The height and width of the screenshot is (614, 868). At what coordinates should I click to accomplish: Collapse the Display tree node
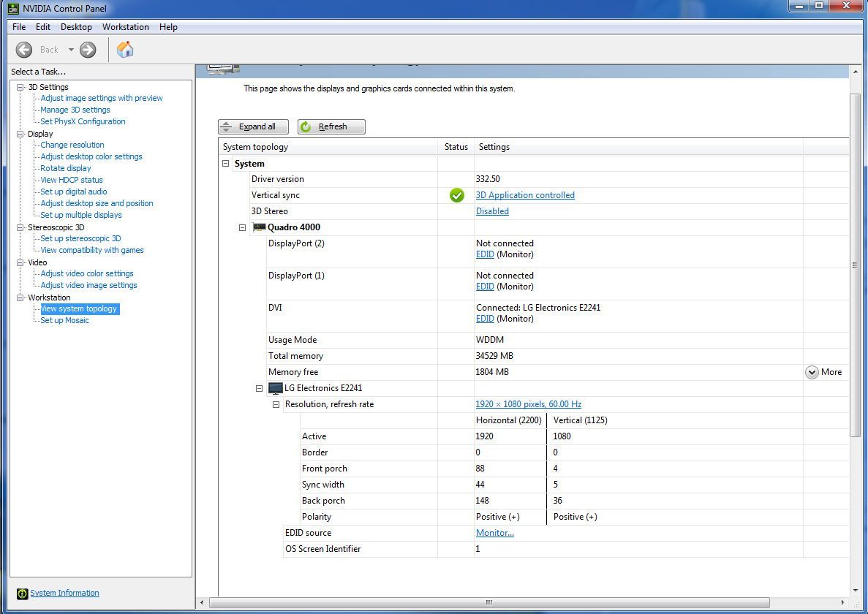click(x=20, y=134)
